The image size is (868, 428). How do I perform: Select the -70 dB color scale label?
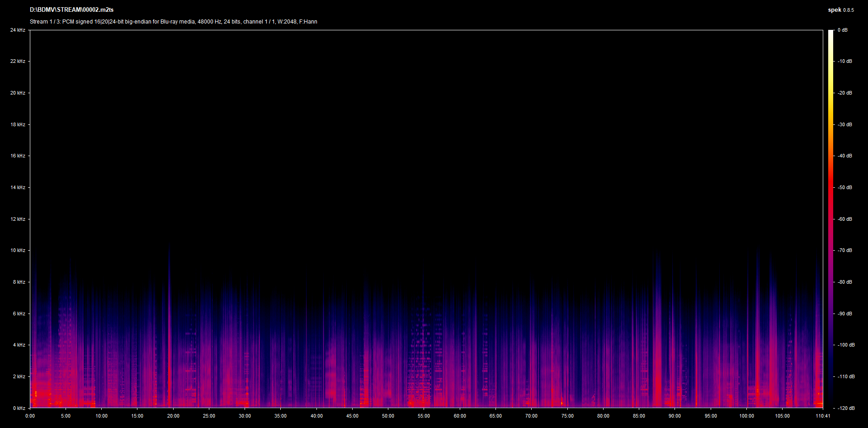844,250
